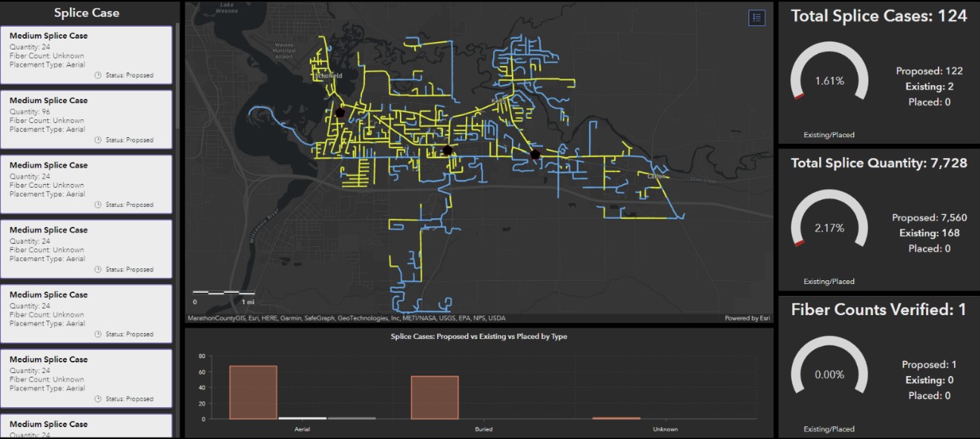Click the white Aerial existing bar
980x439 pixels.
302,418
